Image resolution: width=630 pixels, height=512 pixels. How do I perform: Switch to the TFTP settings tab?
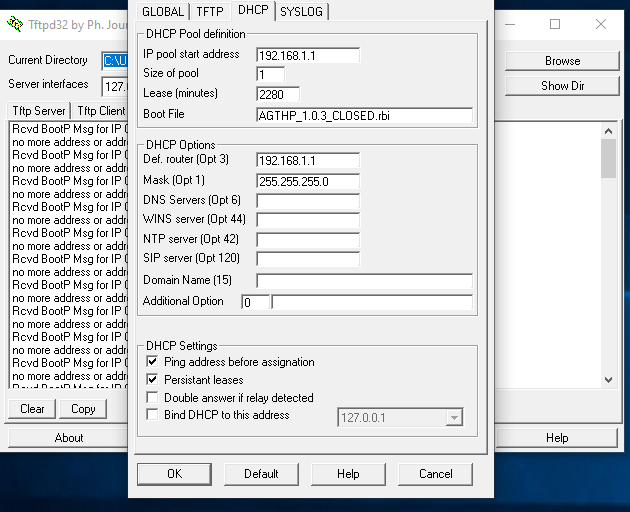coord(210,11)
